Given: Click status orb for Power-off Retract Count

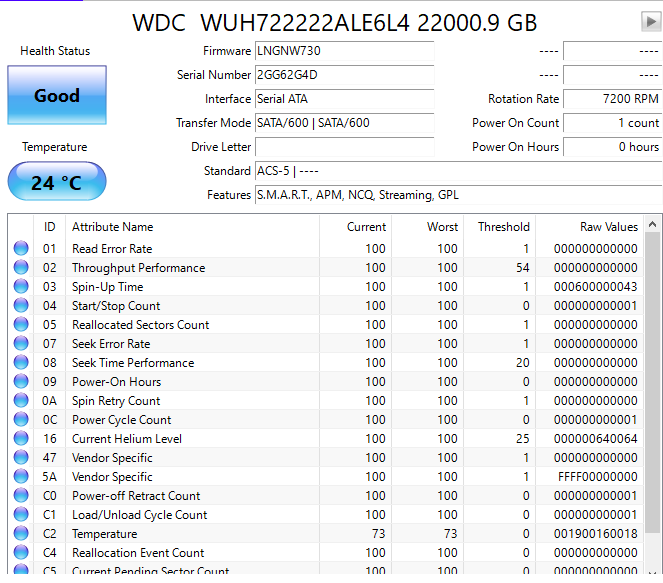Looking at the screenshot, I should (x=21, y=495).
